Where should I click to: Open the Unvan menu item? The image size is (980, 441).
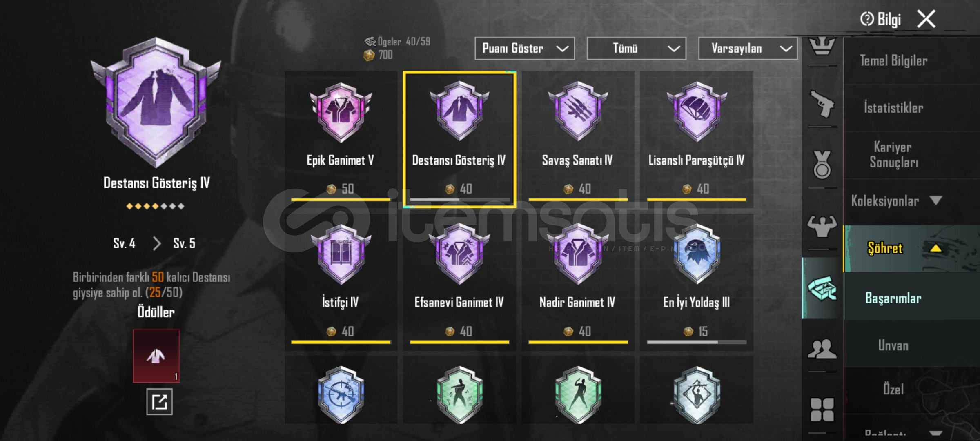click(893, 346)
